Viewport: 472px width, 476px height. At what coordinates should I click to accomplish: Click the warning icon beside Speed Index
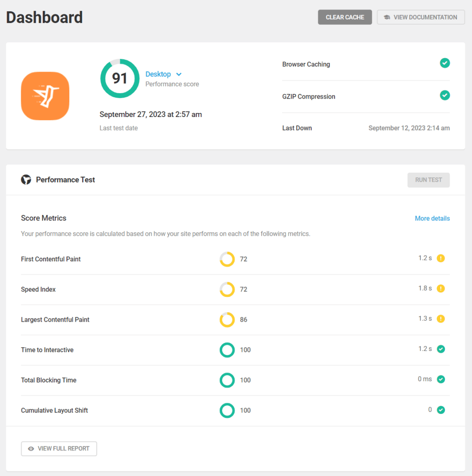pyautogui.click(x=441, y=288)
